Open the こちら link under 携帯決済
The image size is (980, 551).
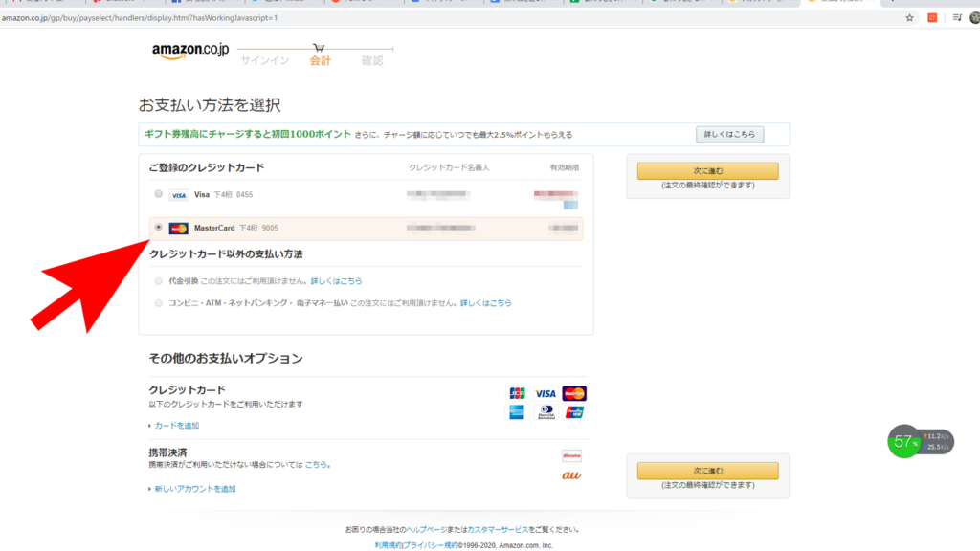tap(316, 464)
